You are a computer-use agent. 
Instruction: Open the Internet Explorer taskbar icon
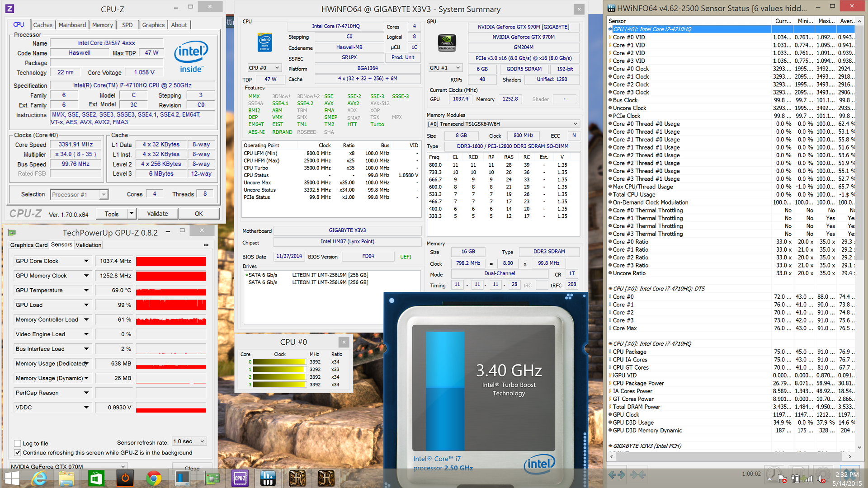click(39, 478)
